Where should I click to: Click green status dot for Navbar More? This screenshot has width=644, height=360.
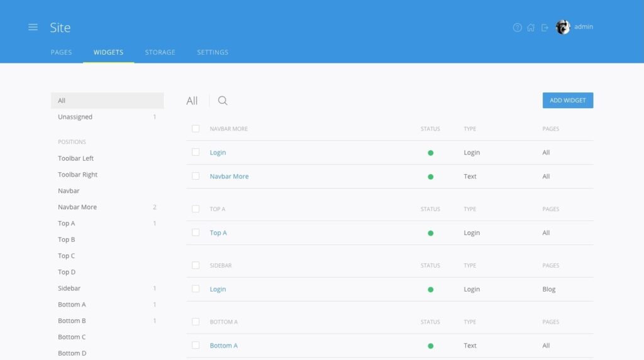[x=430, y=177]
